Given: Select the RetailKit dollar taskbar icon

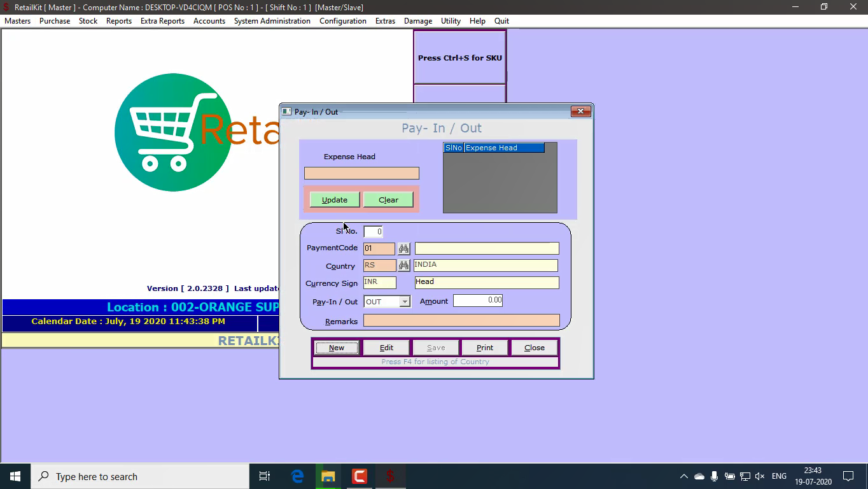Looking at the screenshot, I should point(390,476).
